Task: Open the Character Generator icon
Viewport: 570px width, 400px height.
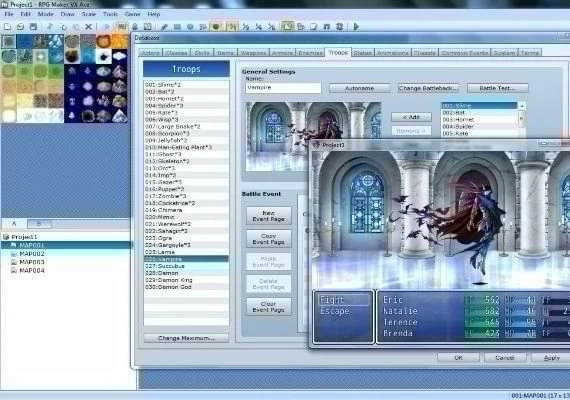Action: (x=340, y=27)
